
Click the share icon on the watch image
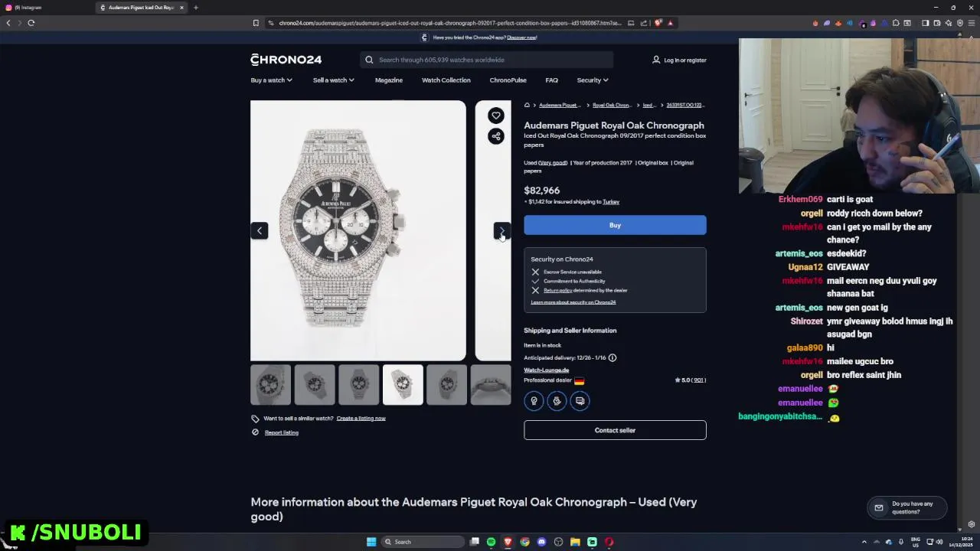tap(496, 136)
